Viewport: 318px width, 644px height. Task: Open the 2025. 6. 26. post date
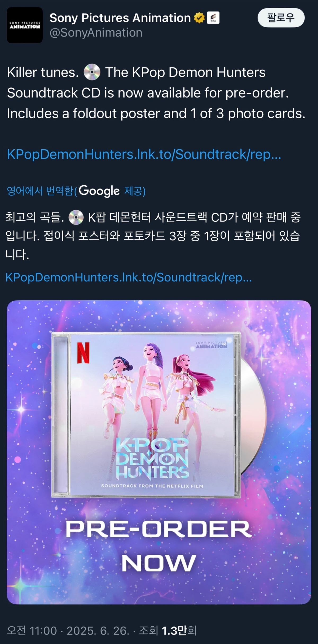(98, 631)
